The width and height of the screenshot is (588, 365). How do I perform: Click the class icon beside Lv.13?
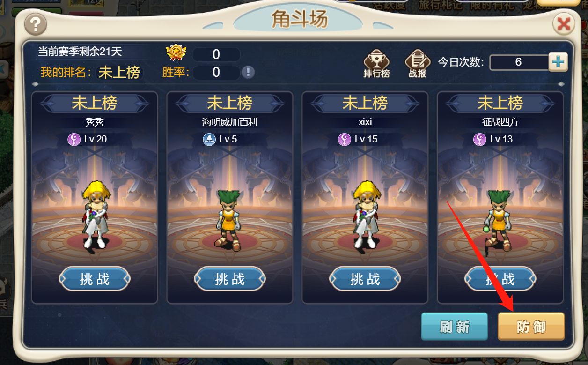pos(480,139)
